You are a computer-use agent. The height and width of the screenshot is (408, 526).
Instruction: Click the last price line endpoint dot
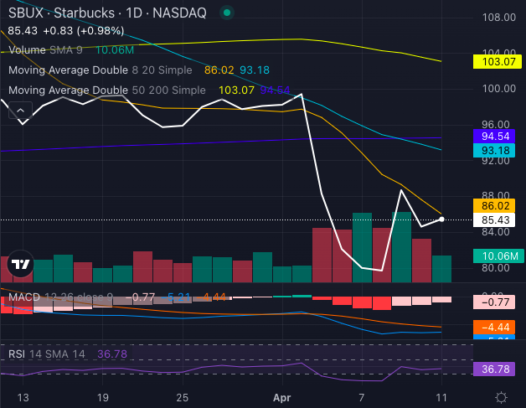[441, 219]
